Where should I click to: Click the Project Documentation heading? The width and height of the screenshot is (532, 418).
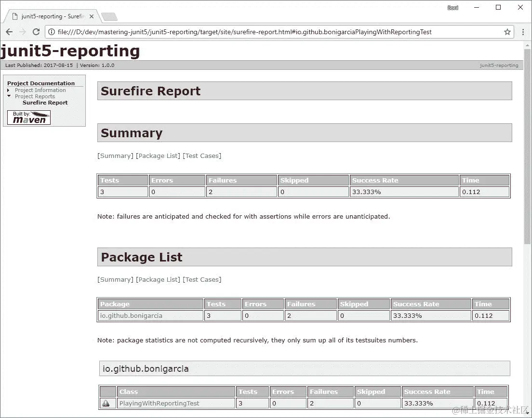(x=41, y=83)
